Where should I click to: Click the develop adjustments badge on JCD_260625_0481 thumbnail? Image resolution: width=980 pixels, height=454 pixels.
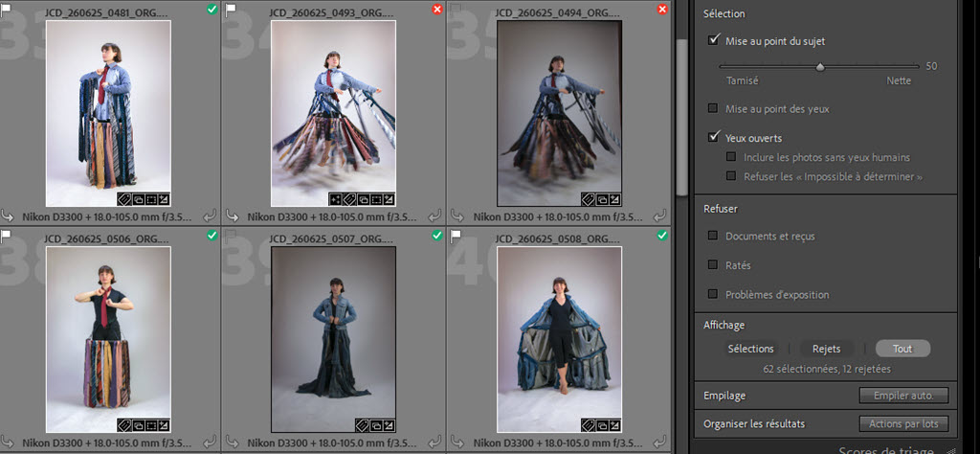165,199
